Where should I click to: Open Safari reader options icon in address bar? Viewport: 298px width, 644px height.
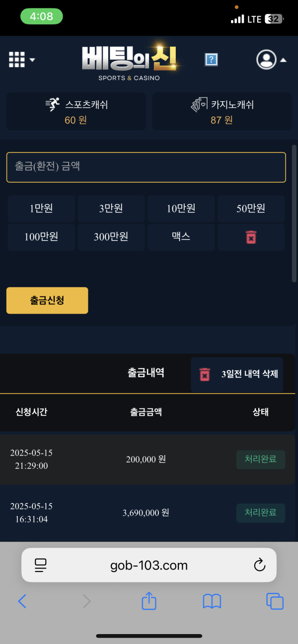coord(40,565)
